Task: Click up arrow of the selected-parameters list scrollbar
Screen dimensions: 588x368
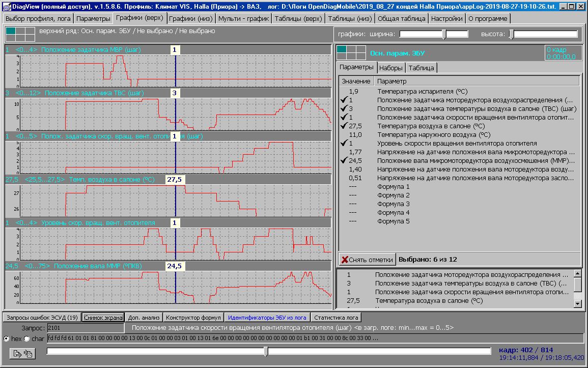Action: point(578,273)
